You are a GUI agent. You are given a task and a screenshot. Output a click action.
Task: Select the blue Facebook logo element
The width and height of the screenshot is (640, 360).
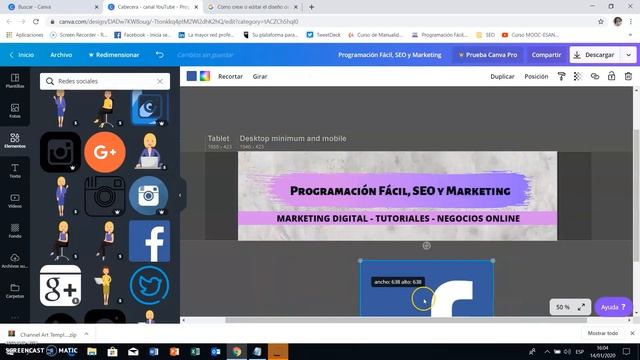tap(149, 241)
